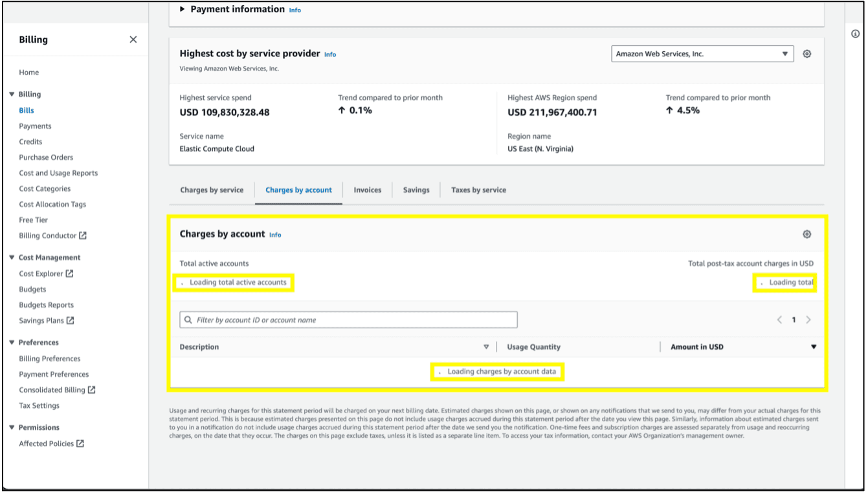Open Budgets Reports link
Screen dimensions: 868x494
(x=46, y=305)
